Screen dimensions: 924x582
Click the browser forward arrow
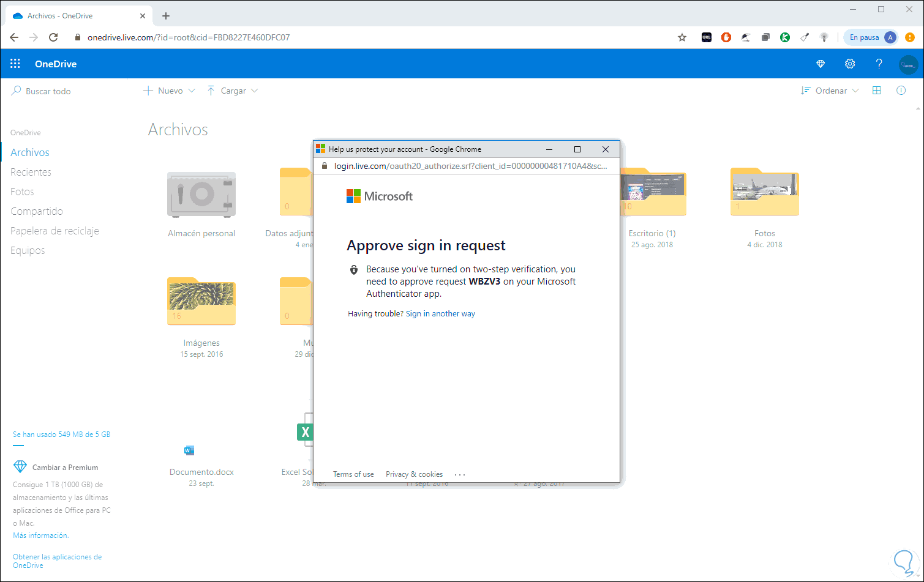34,37
